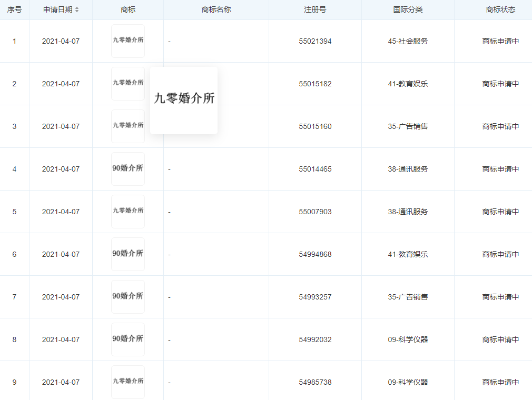532x400 pixels.
Task: Open 90婚介所 thumbnail in row 7
Action: coord(128,297)
